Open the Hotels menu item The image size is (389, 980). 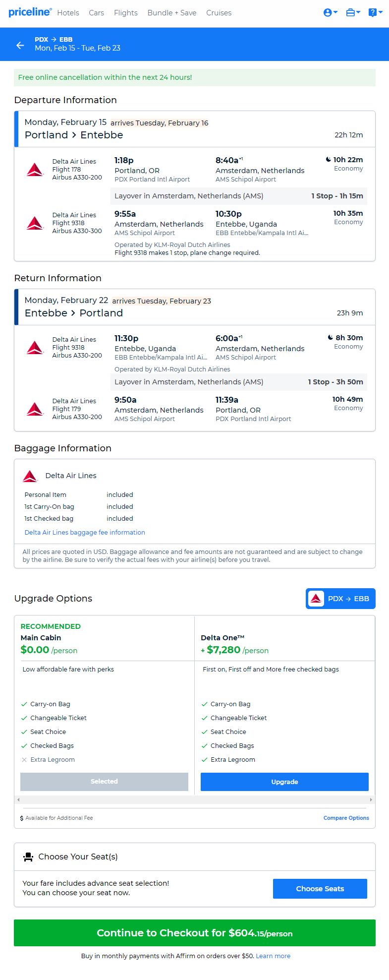[68, 13]
